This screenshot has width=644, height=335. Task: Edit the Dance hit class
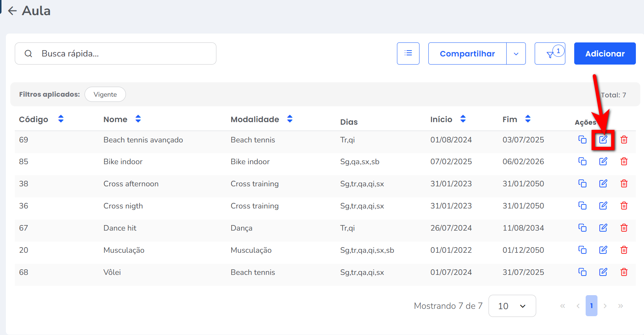[603, 228]
